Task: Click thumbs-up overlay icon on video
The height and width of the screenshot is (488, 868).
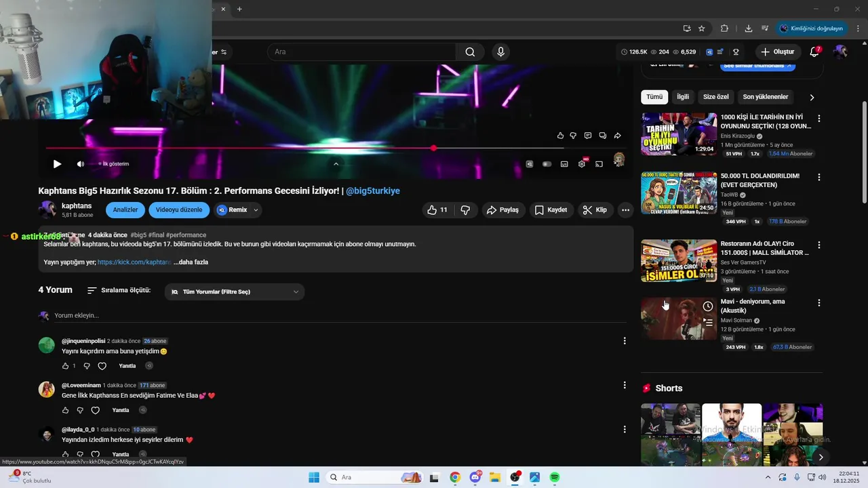Action: 560,136
